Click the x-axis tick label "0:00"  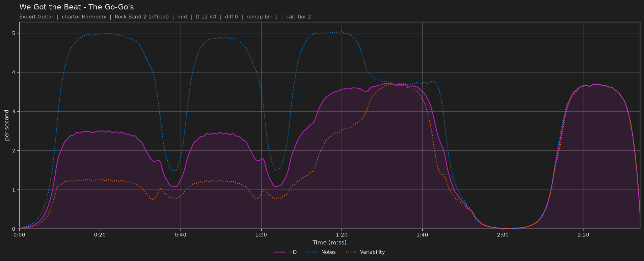(x=19, y=235)
